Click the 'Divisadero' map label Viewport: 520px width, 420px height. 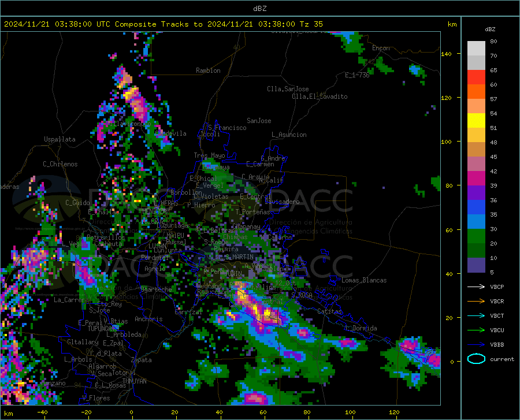[282, 202]
